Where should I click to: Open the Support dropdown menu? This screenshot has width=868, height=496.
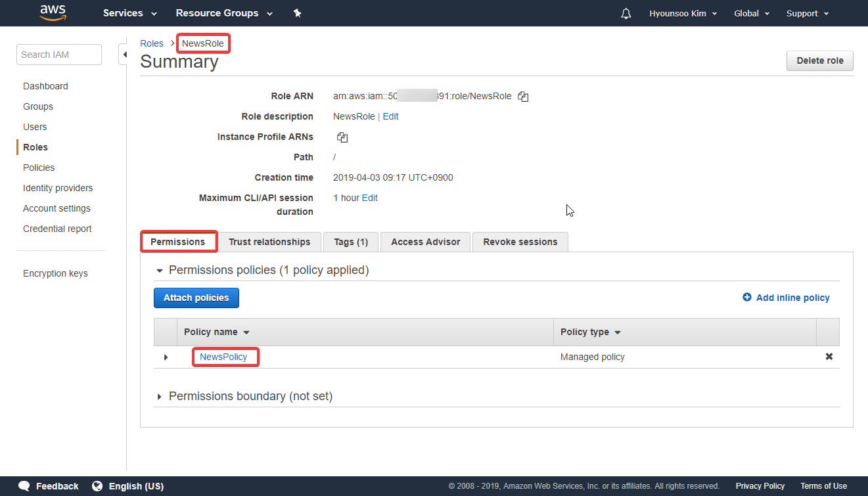[808, 13]
